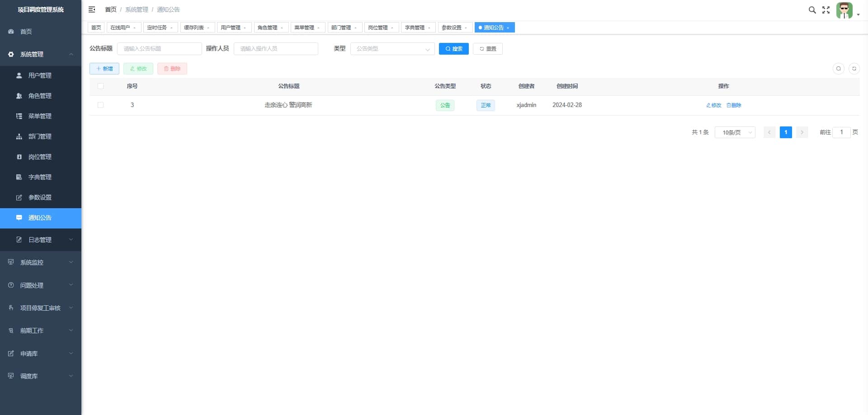The height and width of the screenshot is (415, 868).
Task: Click the hide-search circular icon button
Action: click(x=839, y=69)
